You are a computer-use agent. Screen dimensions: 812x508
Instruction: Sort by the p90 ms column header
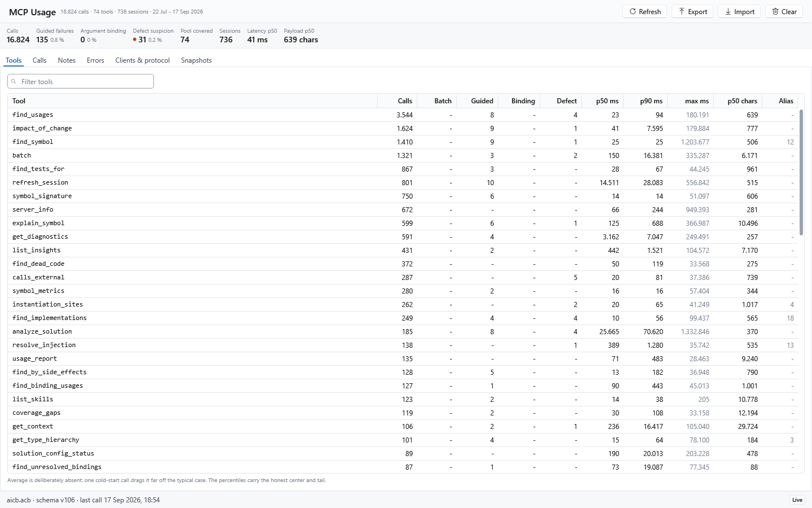coord(646,101)
